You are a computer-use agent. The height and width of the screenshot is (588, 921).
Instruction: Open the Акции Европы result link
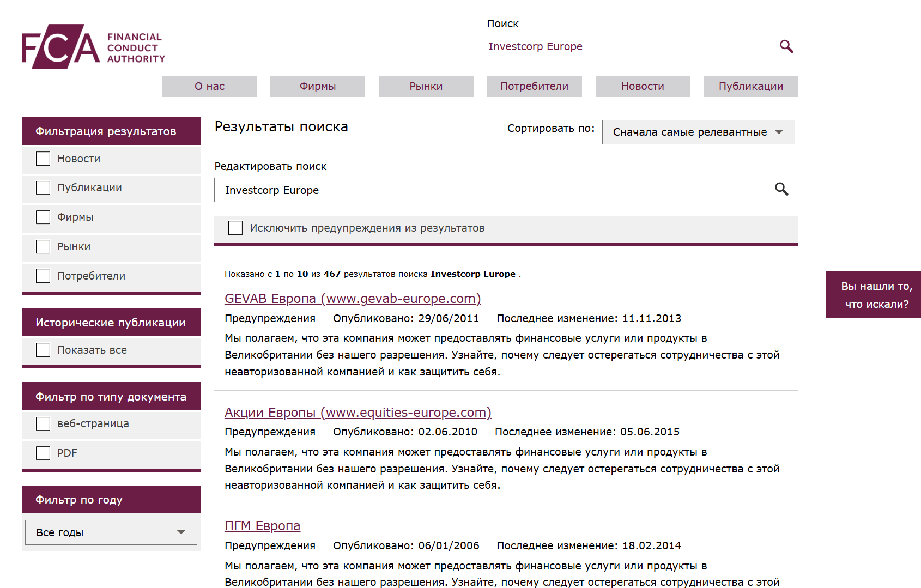358,413
